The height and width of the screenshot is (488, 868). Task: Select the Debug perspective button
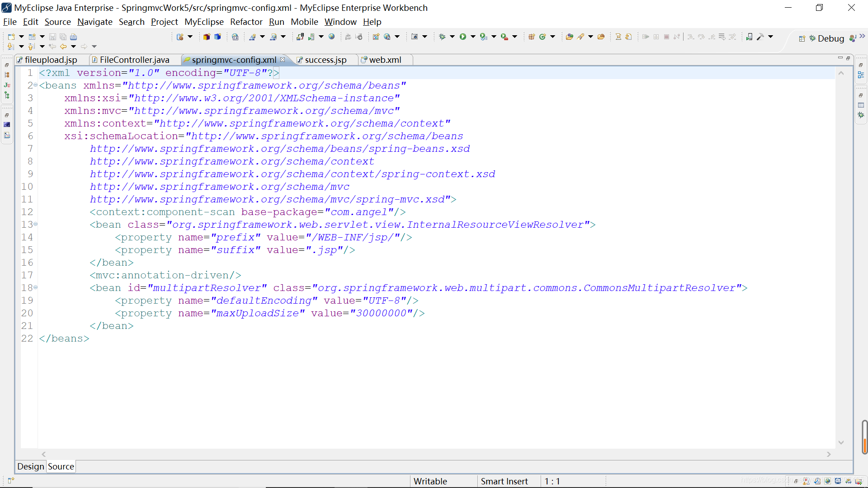tap(826, 38)
